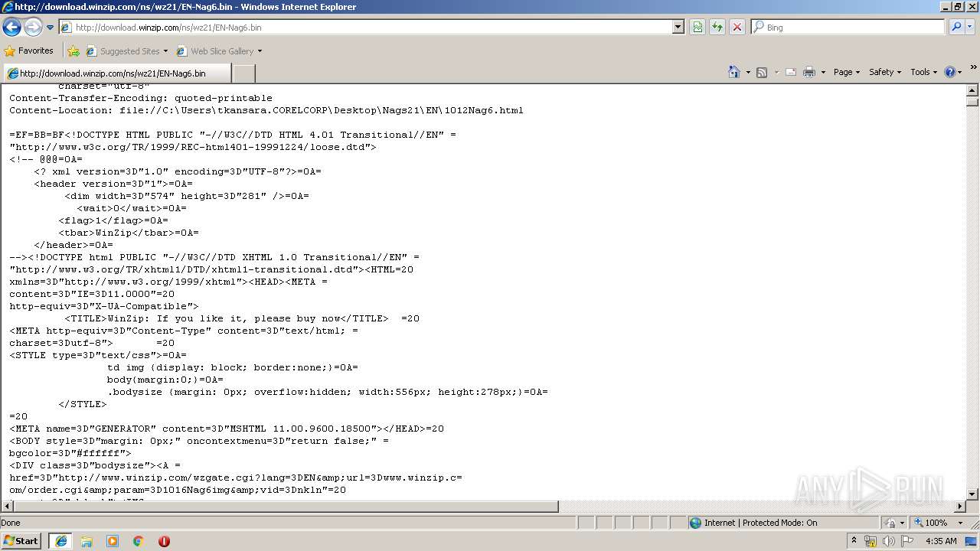Click the Back navigation arrow
Image resolution: width=980 pixels, height=551 pixels.
click(12, 28)
